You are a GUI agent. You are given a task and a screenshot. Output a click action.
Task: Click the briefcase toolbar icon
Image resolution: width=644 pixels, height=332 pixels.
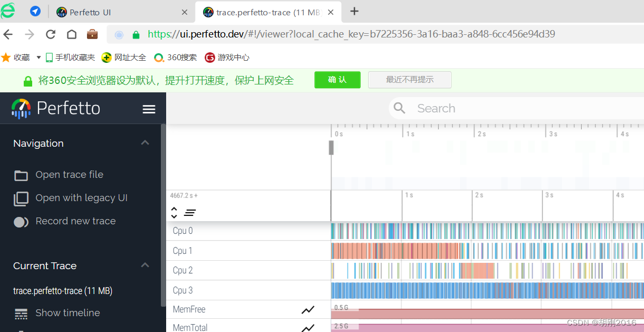(92, 34)
